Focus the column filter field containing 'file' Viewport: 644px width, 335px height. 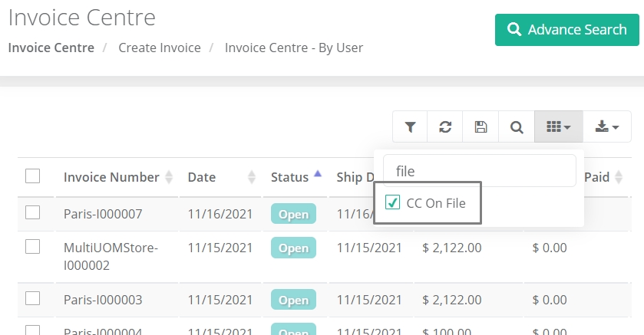click(x=480, y=171)
